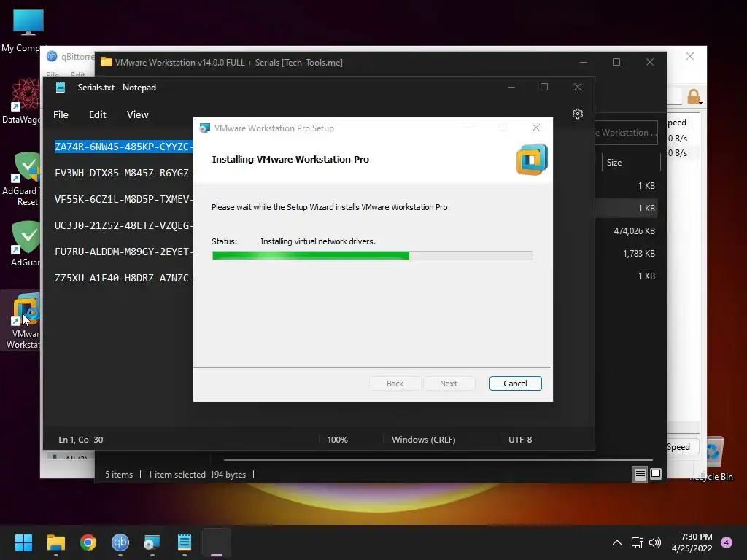Image resolution: width=747 pixels, height=560 pixels.
Task: Open Google Chrome from the taskbar
Action: tap(88, 542)
